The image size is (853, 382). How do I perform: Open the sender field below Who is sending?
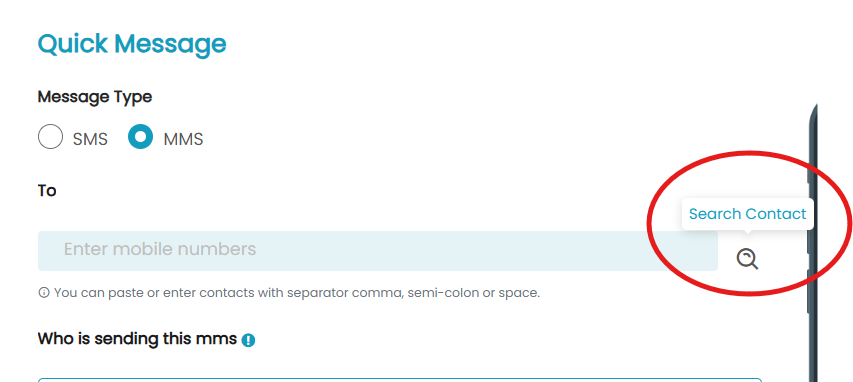tap(399, 380)
